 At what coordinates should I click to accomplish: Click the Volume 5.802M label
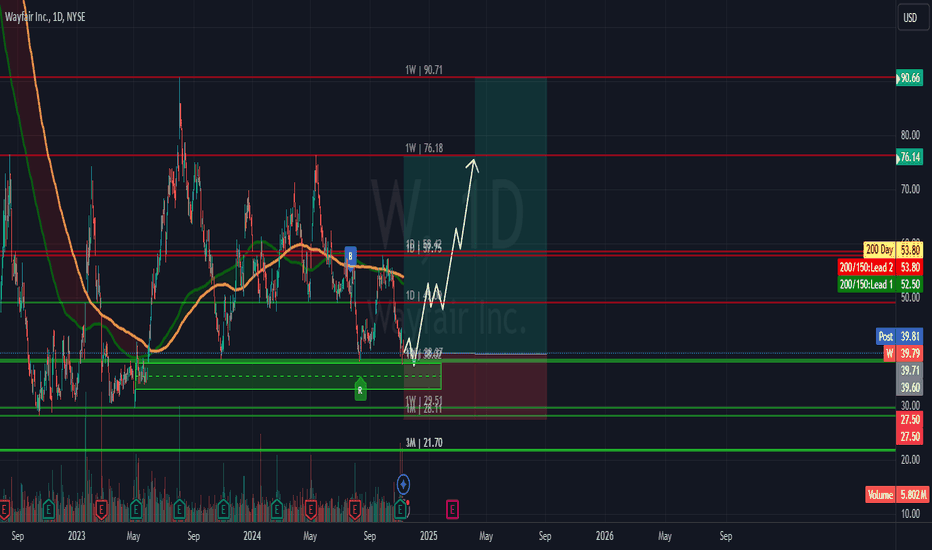[x=897, y=495]
